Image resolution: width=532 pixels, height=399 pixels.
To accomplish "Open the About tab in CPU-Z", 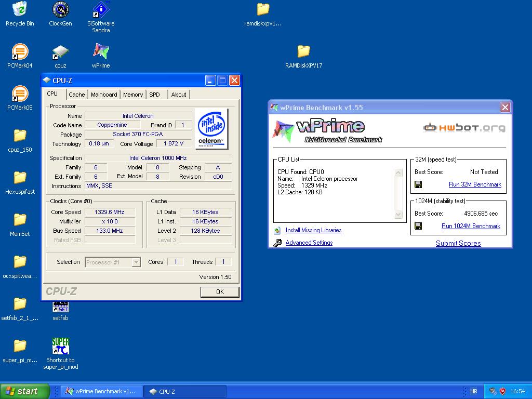I will [179, 95].
